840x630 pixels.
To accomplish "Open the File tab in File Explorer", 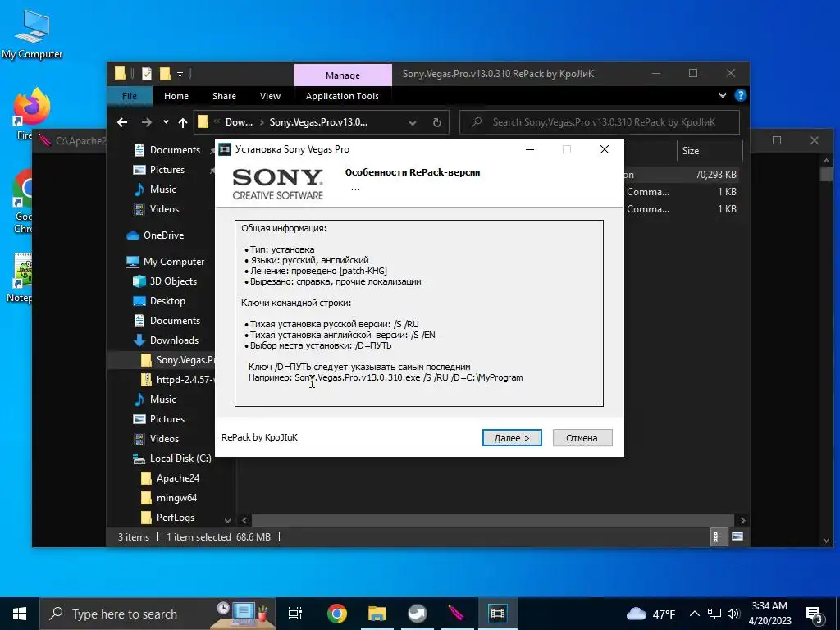I will pos(130,96).
